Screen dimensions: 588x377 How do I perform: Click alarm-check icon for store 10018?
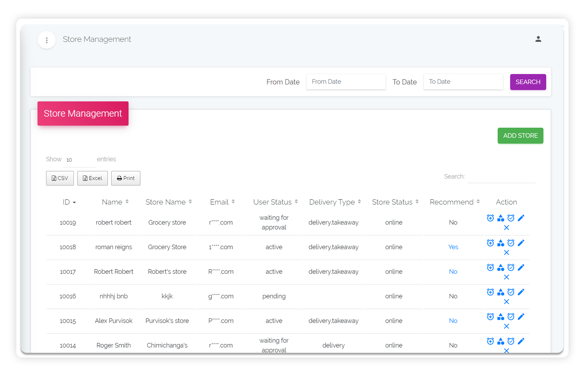(x=511, y=243)
